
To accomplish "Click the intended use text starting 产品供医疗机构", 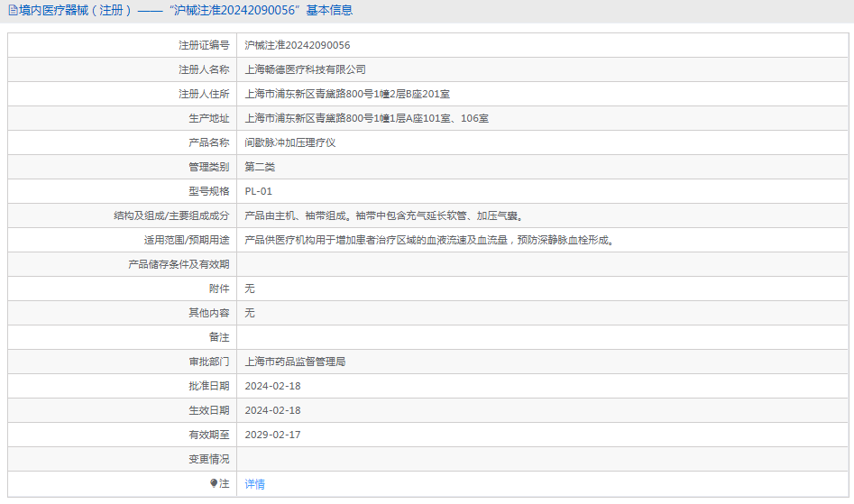I will click(x=431, y=240).
